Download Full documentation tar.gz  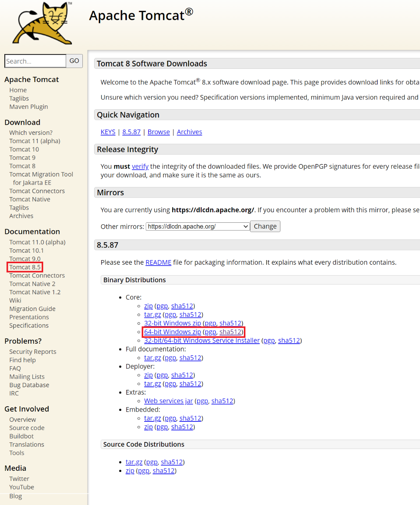point(152,358)
